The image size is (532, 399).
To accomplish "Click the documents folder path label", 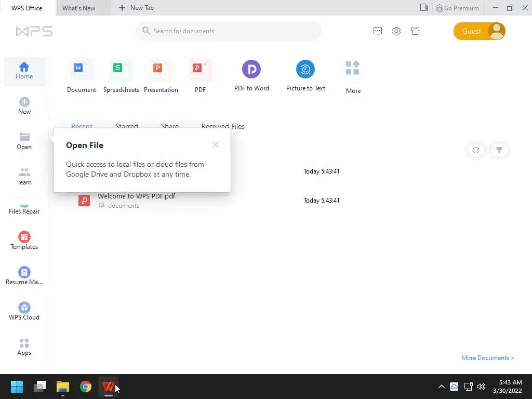I will (124, 206).
